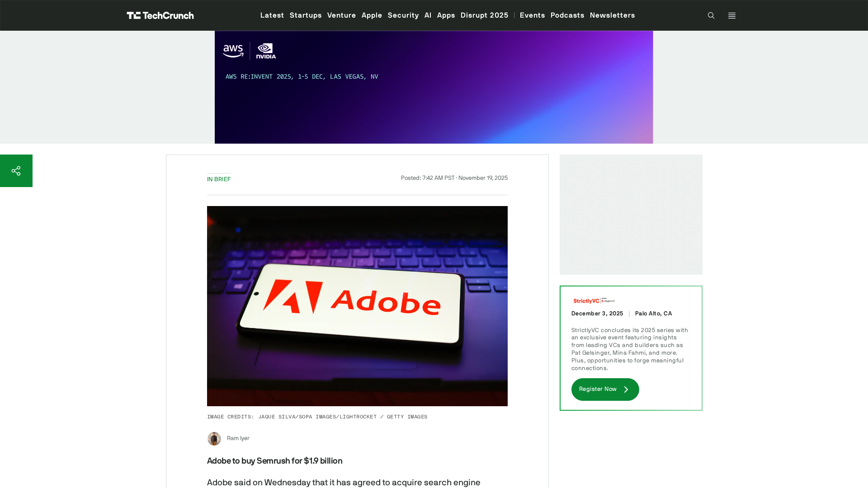The image size is (868, 488).
Task: Select the Security nav item
Action: point(403,15)
